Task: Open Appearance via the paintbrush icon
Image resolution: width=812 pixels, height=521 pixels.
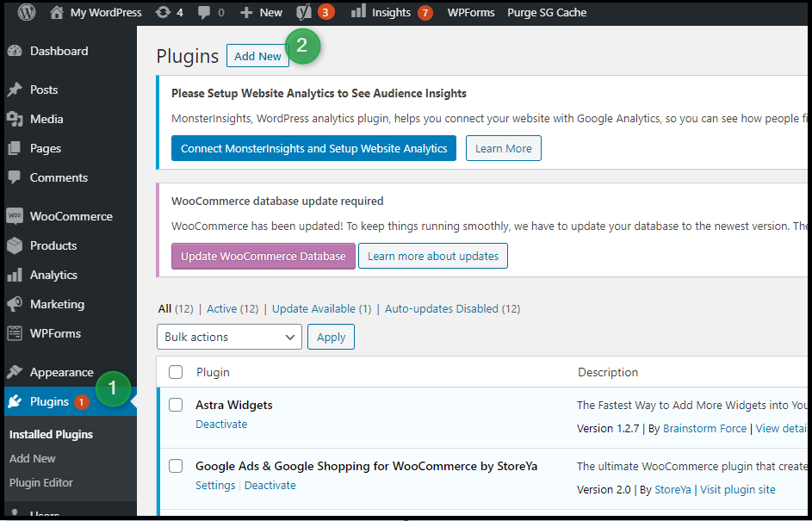Action: tap(15, 372)
